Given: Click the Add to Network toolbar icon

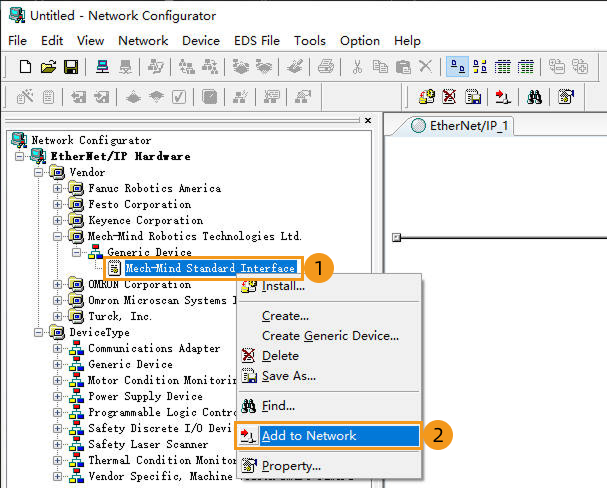Looking at the screenshot, I should (503, 96).
